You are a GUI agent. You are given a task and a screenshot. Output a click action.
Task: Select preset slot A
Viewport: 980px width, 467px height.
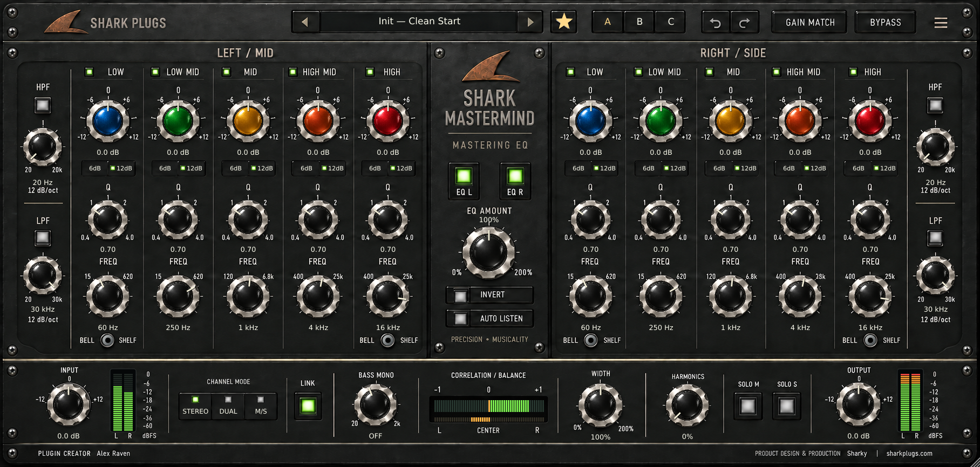pyautogui.click(x=608, y=22)
